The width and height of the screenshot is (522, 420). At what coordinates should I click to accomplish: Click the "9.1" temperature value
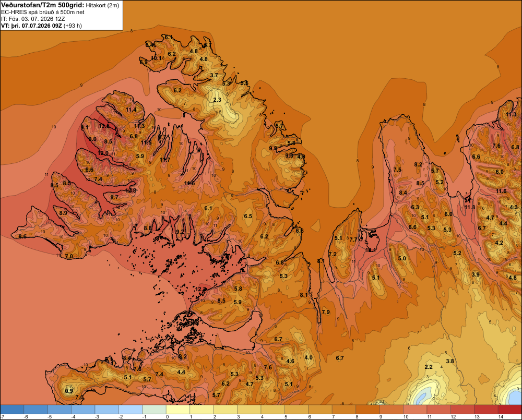coord(85,127)
